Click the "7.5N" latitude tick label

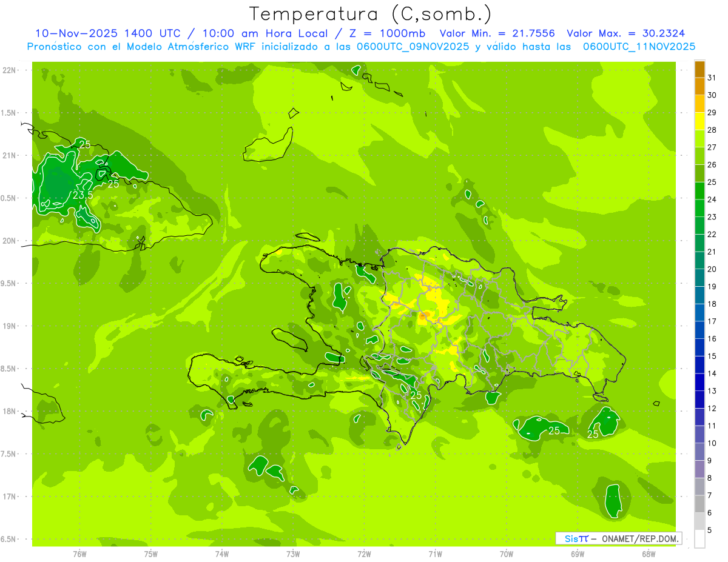click(x=9, y=453)
